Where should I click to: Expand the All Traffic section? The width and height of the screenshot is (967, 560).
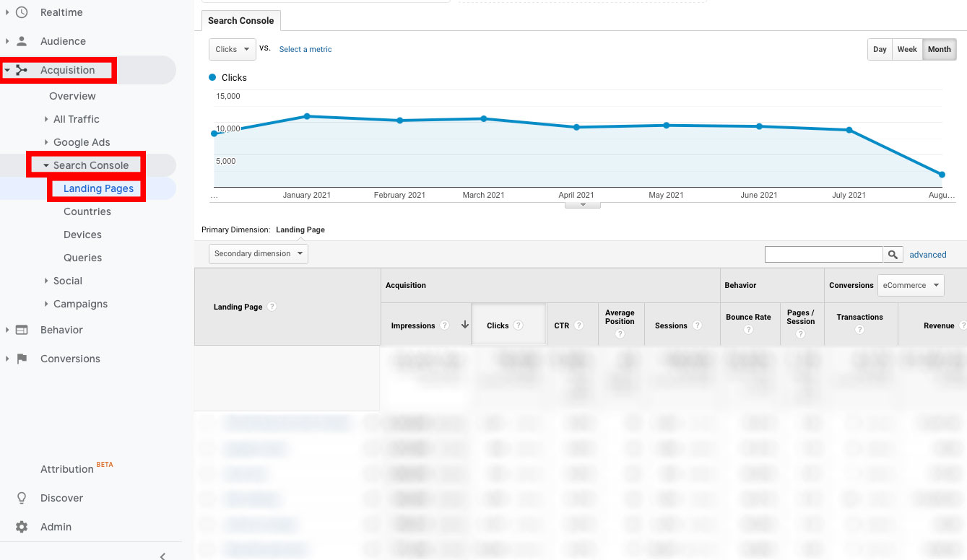(x=75, y=119)
